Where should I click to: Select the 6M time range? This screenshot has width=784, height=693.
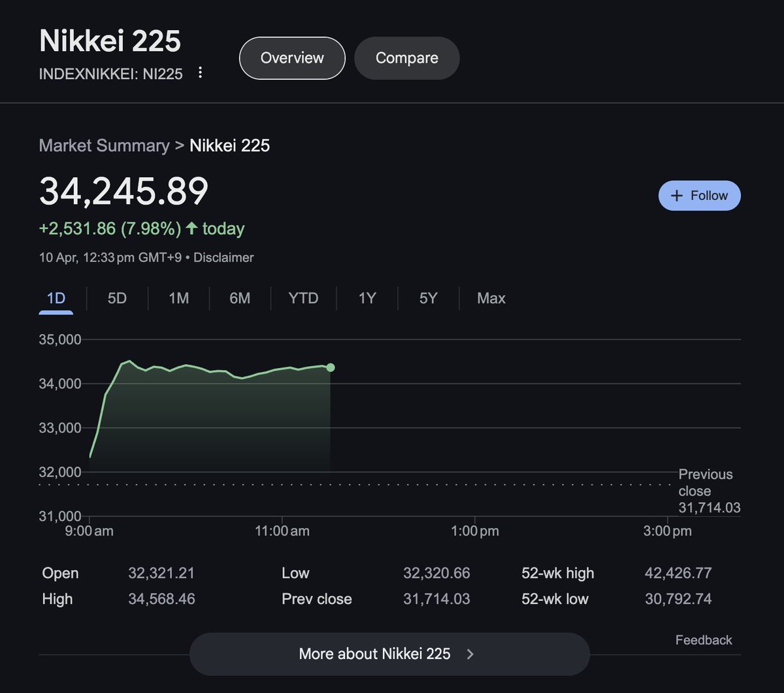(240, 298)
